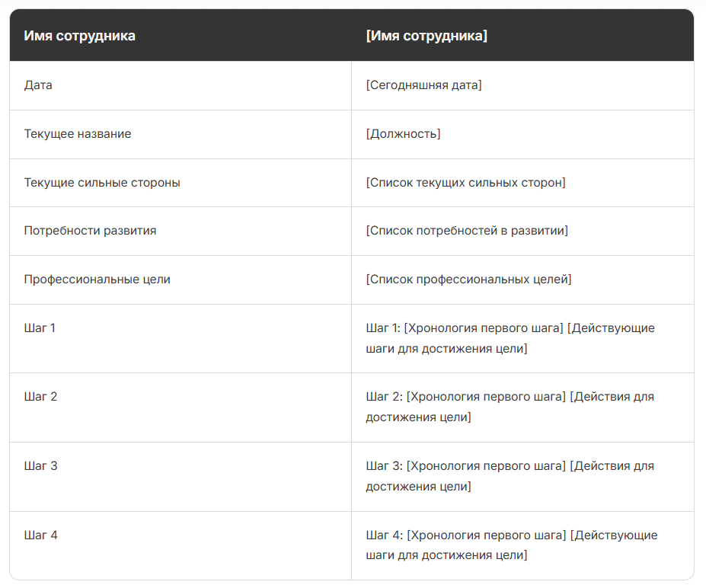Screen dimensions: 706x588
Task: Select the 'Шаг 3:' actions description cell
Action: point(510,476)
